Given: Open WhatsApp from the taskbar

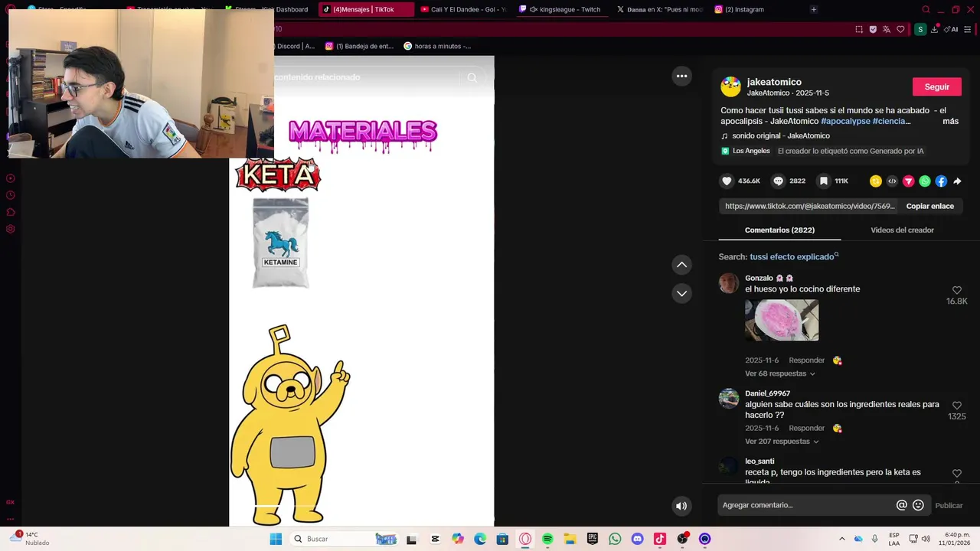Looking at the screenshot, I should tap(615, 539).
